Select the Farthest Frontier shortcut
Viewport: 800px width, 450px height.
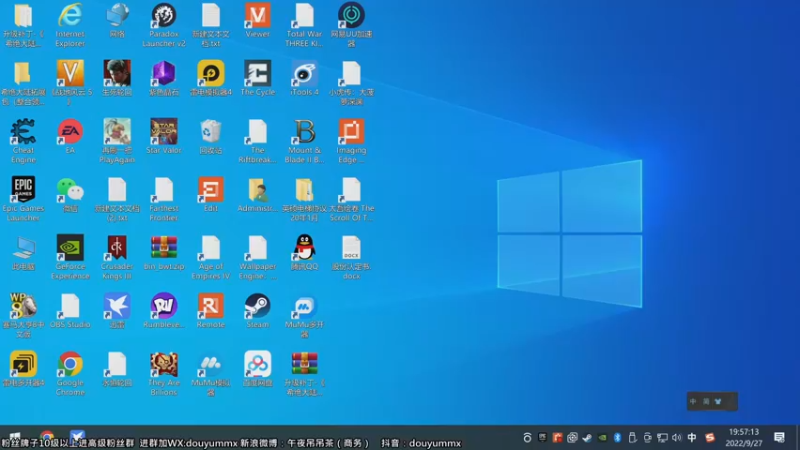click(164, 199)
